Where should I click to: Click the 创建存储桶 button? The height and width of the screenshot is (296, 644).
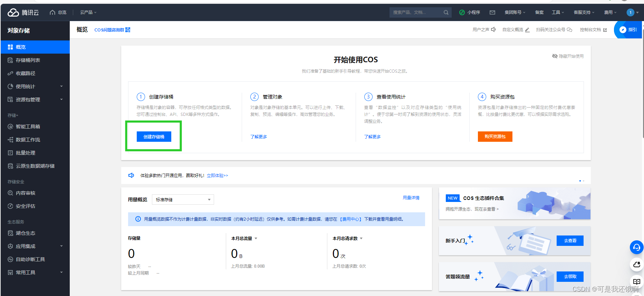(x=154, y=137)
